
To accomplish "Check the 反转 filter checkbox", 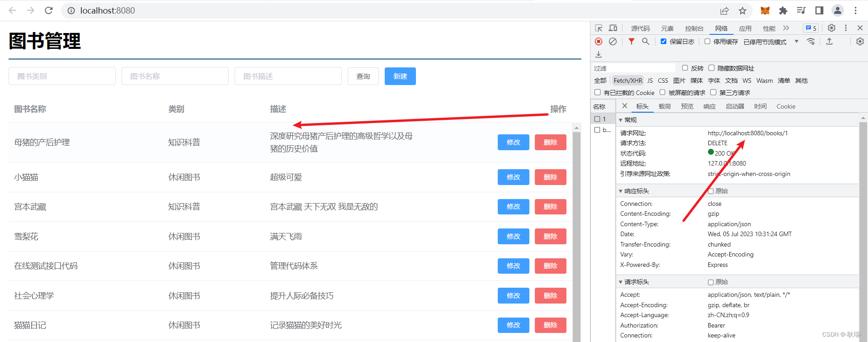I will click(685, 68).
